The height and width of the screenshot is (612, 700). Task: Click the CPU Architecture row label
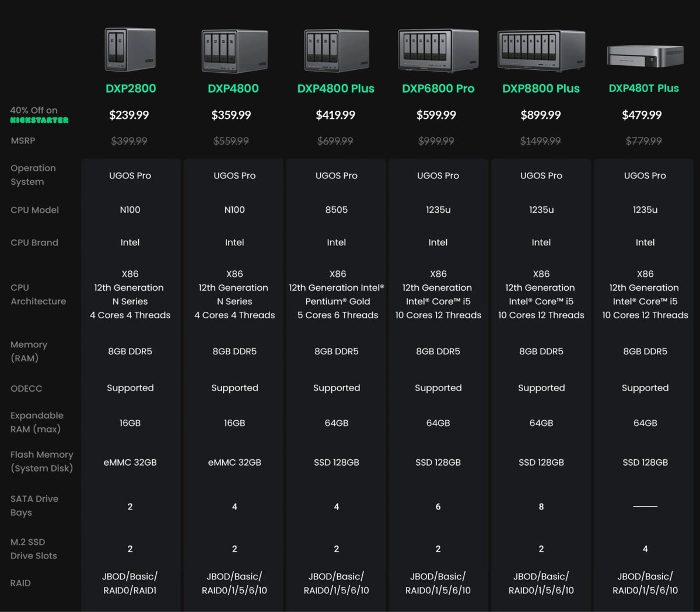pos(38,294)
